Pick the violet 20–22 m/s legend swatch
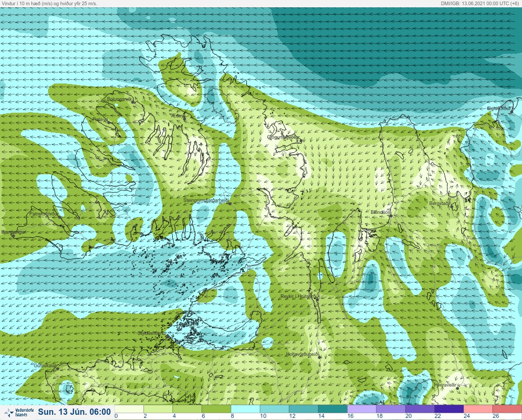 [x=420, y=409]
